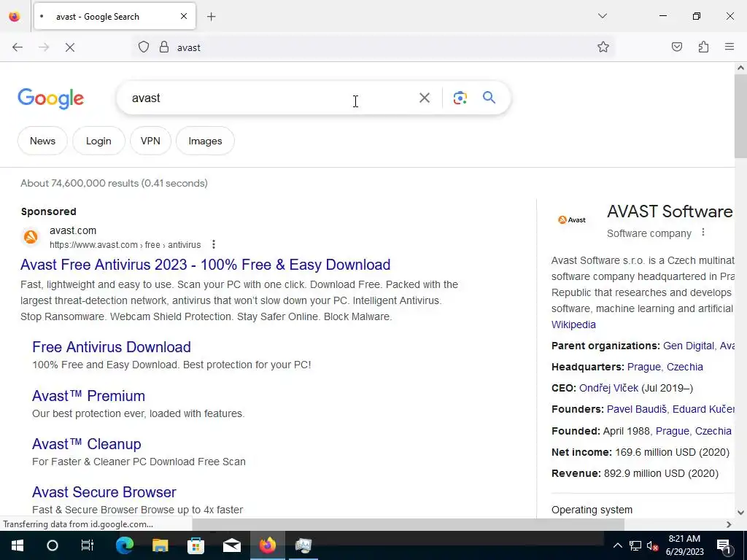Open the Avast Secure Browser sitelink
The image size is (747, 560).
coord(104,492)
